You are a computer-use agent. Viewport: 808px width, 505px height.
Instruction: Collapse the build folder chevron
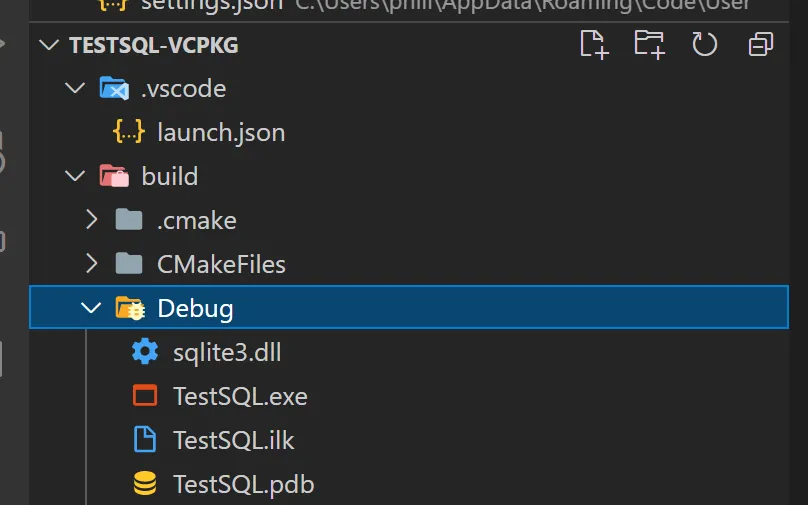pos(75,176)
